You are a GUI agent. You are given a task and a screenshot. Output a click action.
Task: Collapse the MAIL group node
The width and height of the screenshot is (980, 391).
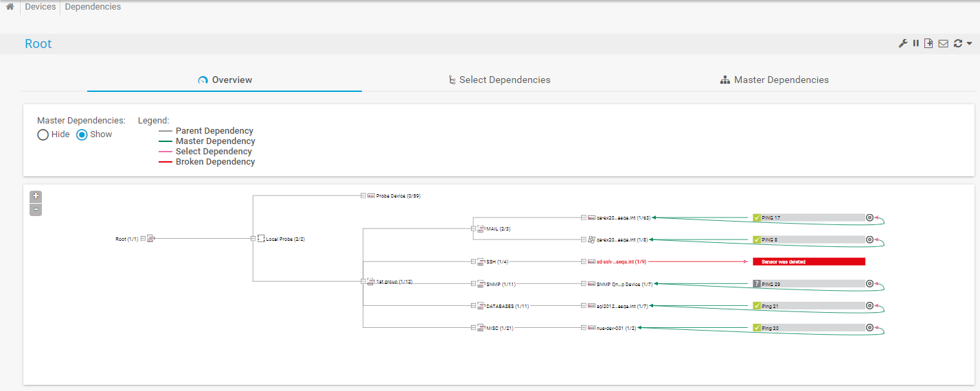pyautogui.click(x=473, y=228)
